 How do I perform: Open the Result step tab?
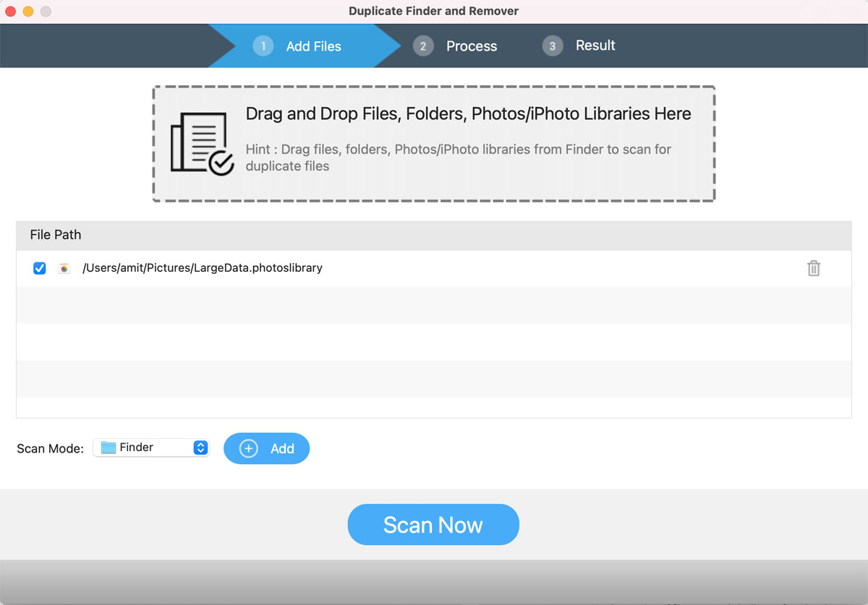click(x=595, y=46)
